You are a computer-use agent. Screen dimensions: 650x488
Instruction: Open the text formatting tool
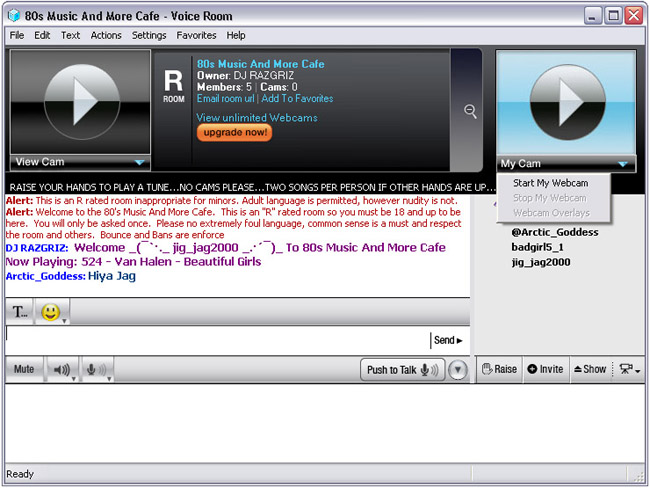pyautogui.click(x=19, y=312)
